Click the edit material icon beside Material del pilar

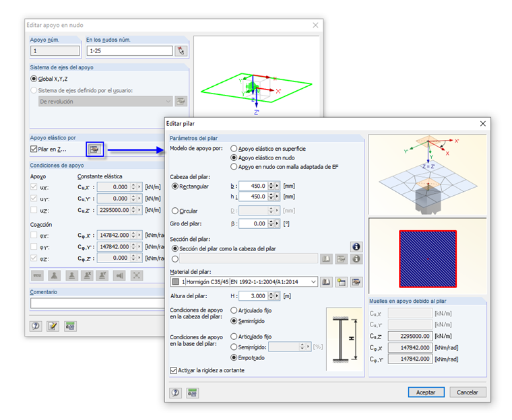coord(356,282)
